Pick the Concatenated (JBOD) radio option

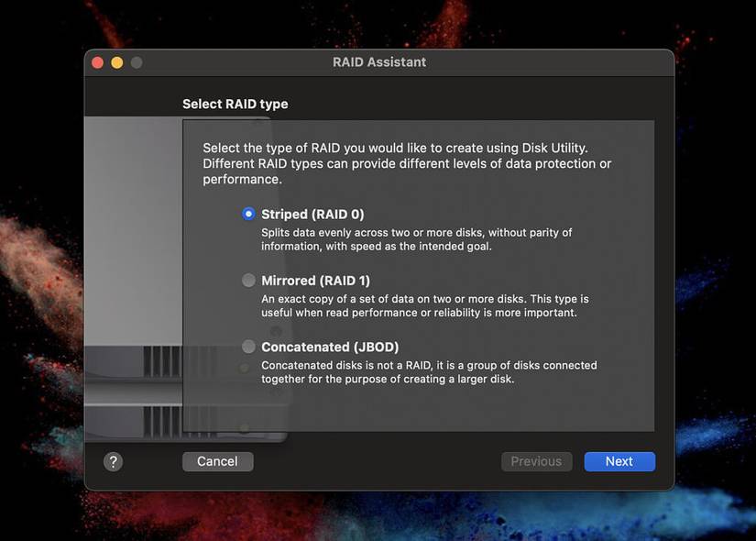[248, 347]
